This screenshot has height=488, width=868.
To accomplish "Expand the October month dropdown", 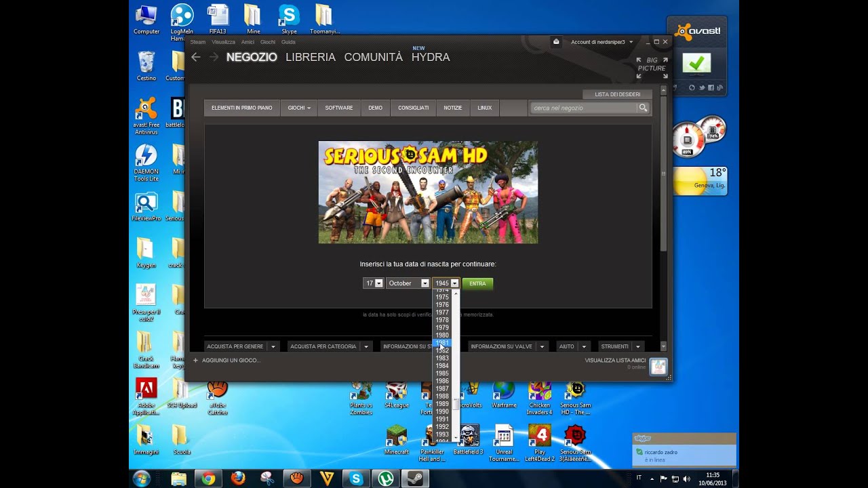I will click(x=425, y=283).
